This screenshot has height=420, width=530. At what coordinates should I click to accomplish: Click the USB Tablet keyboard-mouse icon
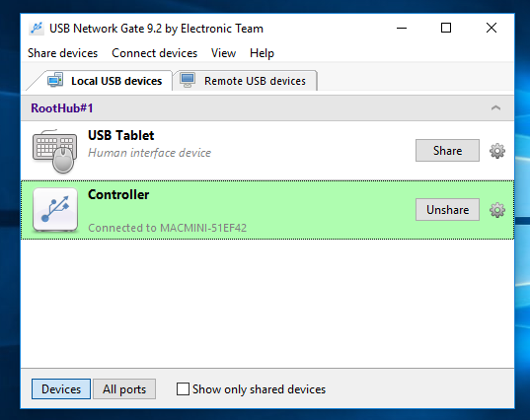click(54, 151)
